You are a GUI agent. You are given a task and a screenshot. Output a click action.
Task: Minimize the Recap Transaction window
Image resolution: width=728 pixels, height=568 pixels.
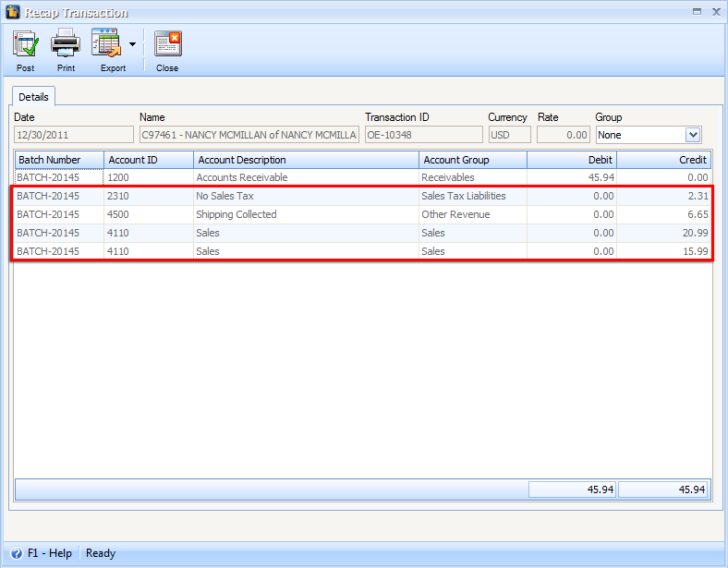coord(697,12)
